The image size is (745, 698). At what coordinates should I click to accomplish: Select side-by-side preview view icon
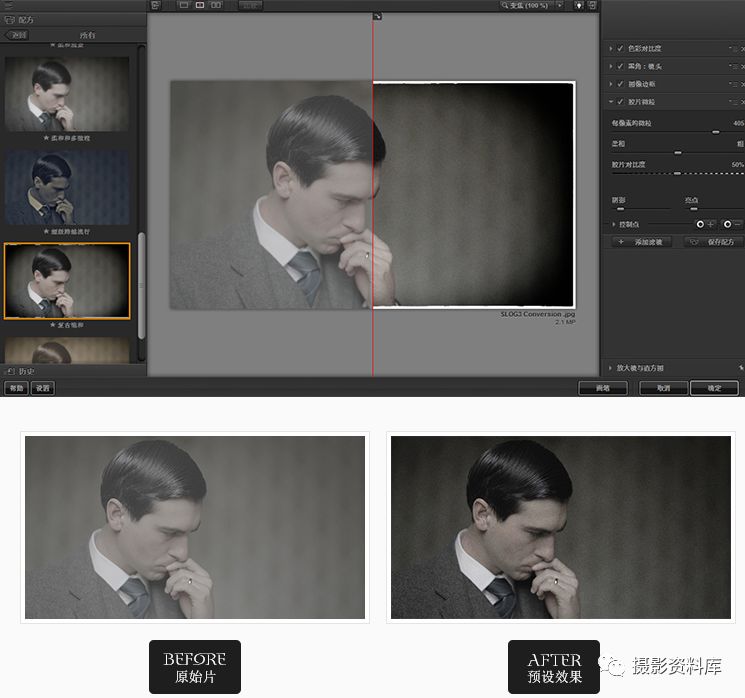point(215,5)
